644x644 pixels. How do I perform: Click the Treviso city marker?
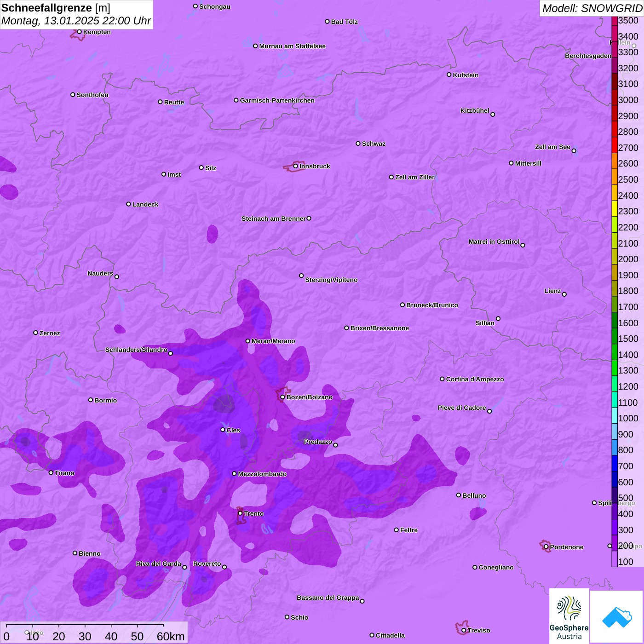464,630
